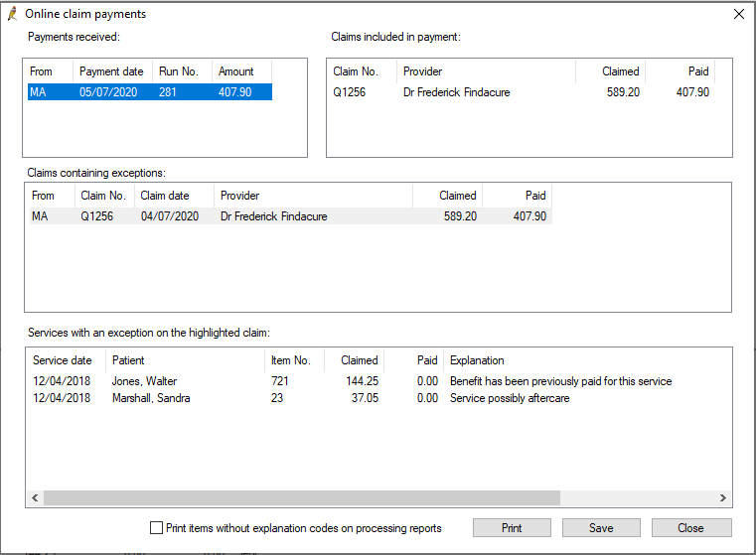
Task: Click the right arrow of horizontal scrollbar
Action: [x=723, y=497]
